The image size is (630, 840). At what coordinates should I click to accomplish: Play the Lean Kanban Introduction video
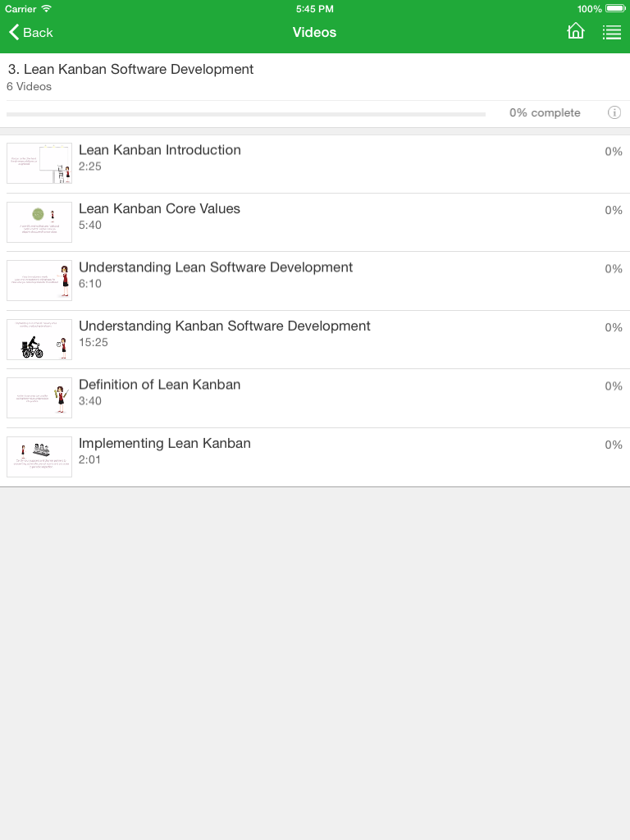pos(160,150)
